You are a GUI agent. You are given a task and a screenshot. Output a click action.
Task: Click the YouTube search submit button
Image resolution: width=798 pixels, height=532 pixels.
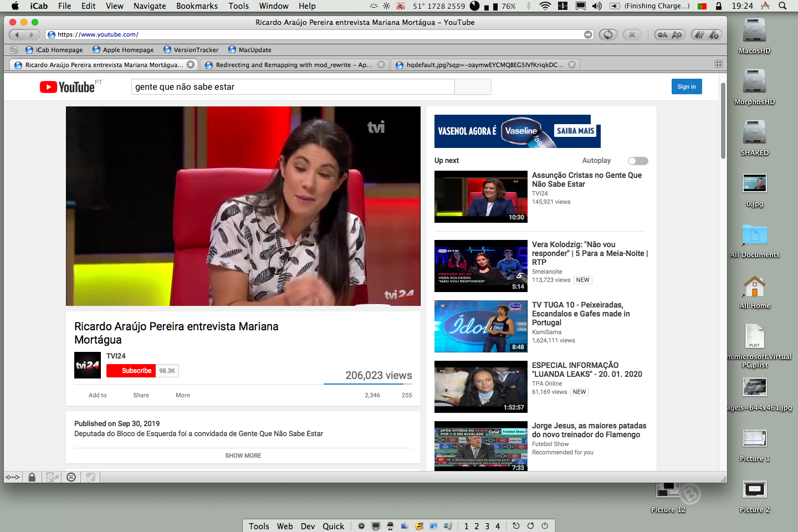pos(473,86)
